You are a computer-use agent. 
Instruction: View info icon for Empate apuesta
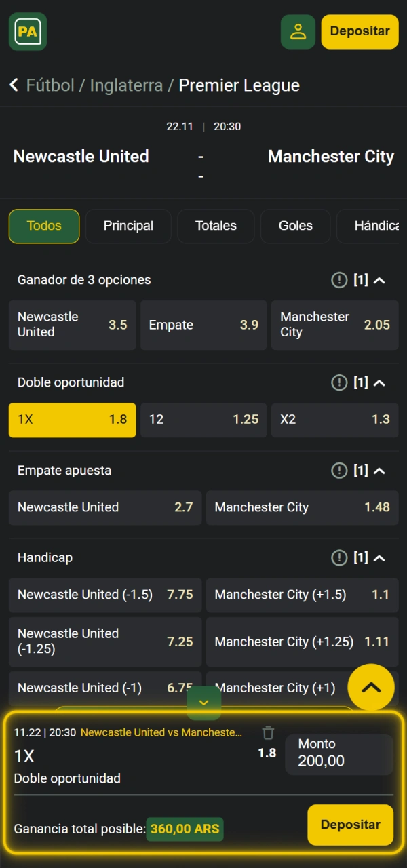pos(339,470)
